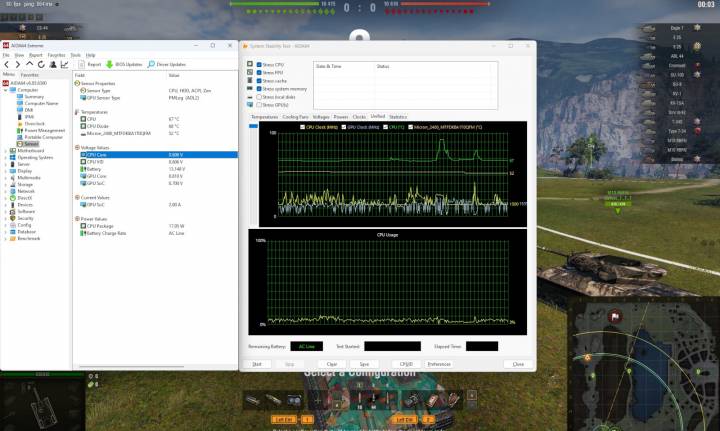Uncheck Stress cache
The height and width of the screenshot is (431, 720).
259,81
